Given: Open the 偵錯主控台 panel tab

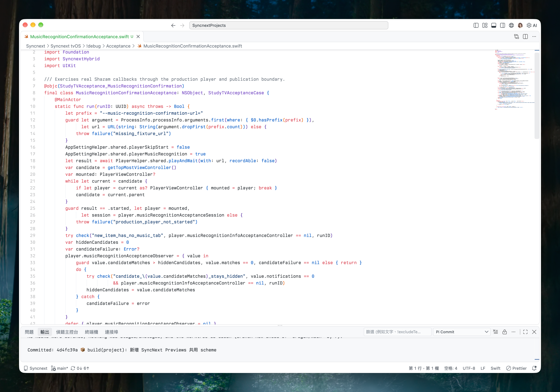Looking at the screenshot, I should click(67, 332).
